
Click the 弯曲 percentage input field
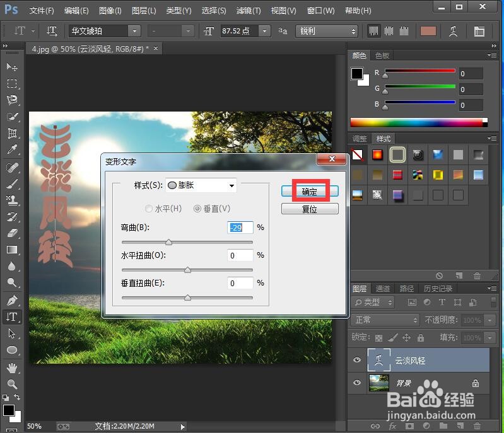click(x=240, y=228)
